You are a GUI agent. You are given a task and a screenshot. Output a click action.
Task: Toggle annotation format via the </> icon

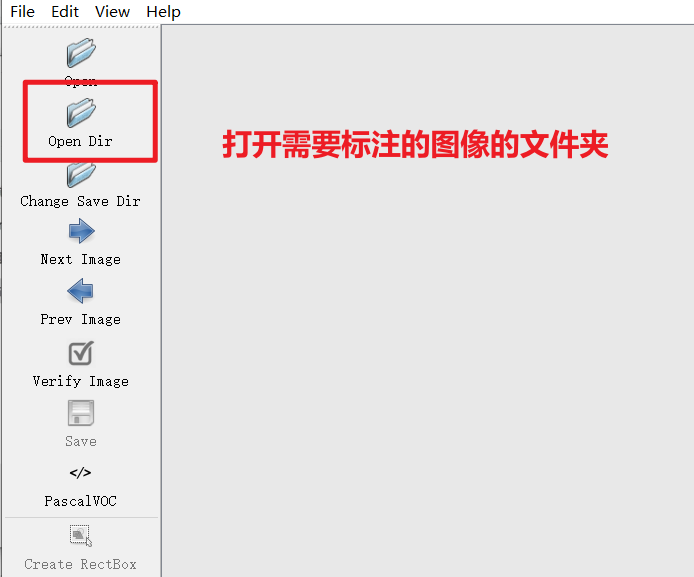[x=81, y=473]
